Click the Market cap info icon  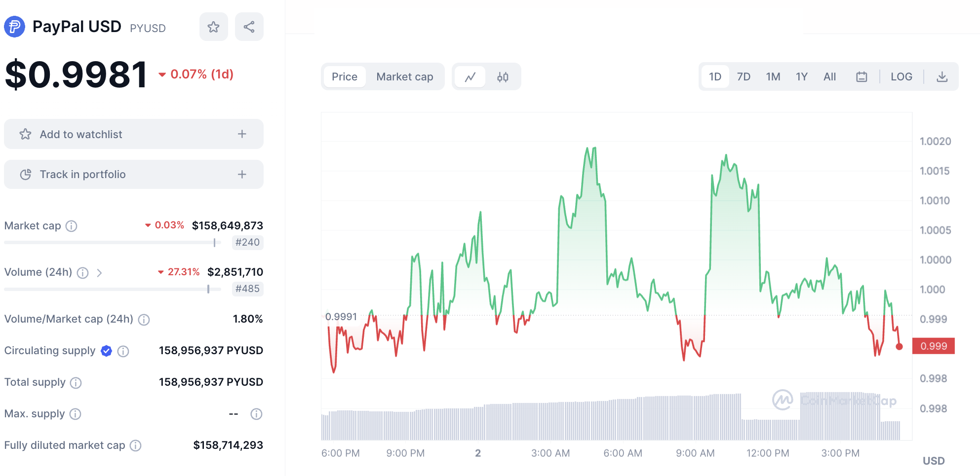point(72,226)
